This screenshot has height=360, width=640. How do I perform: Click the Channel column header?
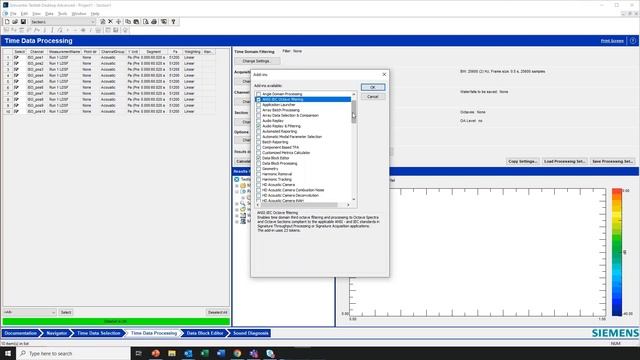pos(36,52)
